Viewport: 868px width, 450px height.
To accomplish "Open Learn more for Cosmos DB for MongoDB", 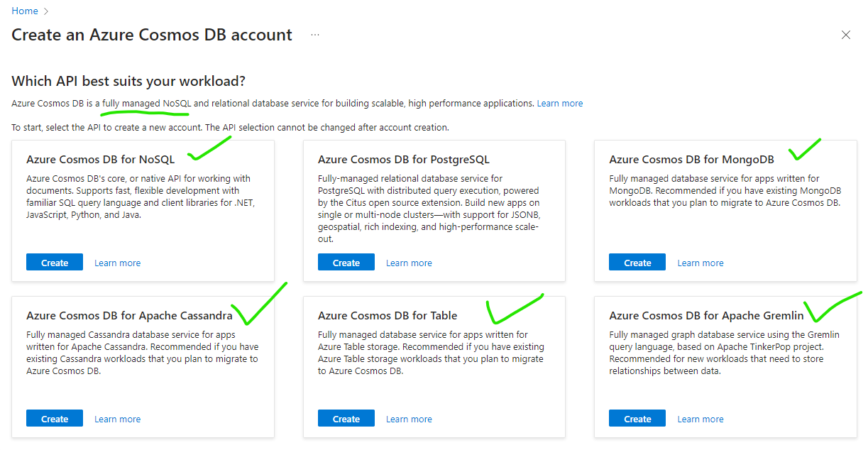I will (x=701, y=263).
